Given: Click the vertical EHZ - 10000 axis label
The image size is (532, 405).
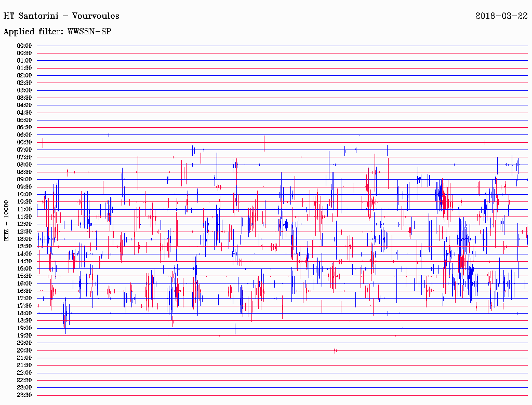Looking at the screenshot, I should [7, 220].
